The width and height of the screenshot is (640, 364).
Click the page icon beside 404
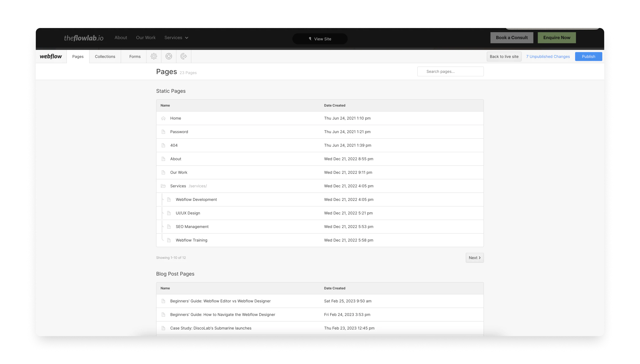[163, 145]
